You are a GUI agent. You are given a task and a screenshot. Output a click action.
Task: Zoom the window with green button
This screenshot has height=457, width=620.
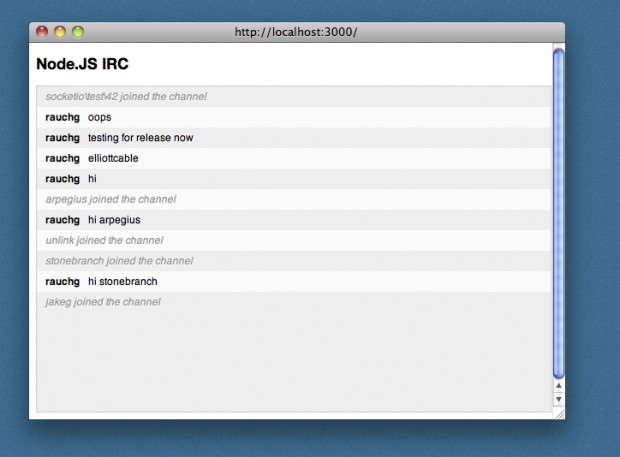pyautogui.click(x=78, y=32)
